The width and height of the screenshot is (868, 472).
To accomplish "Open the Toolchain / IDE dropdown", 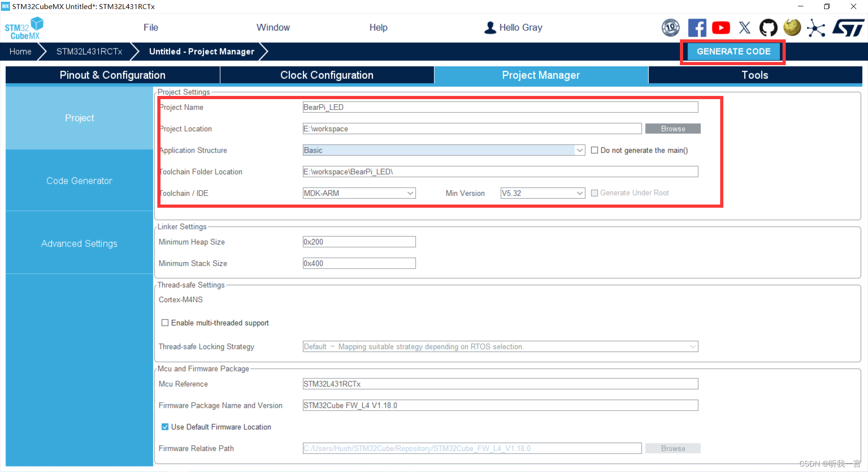I will click(359, 193).
